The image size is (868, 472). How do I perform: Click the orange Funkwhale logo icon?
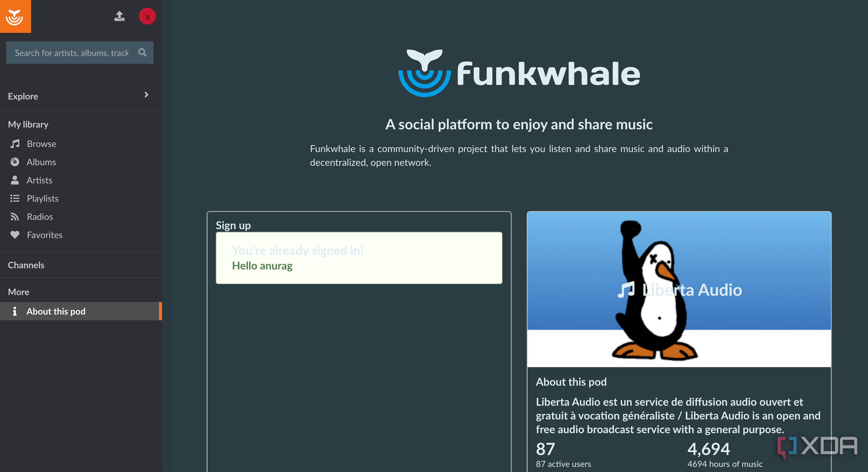(x=15, y=16)
